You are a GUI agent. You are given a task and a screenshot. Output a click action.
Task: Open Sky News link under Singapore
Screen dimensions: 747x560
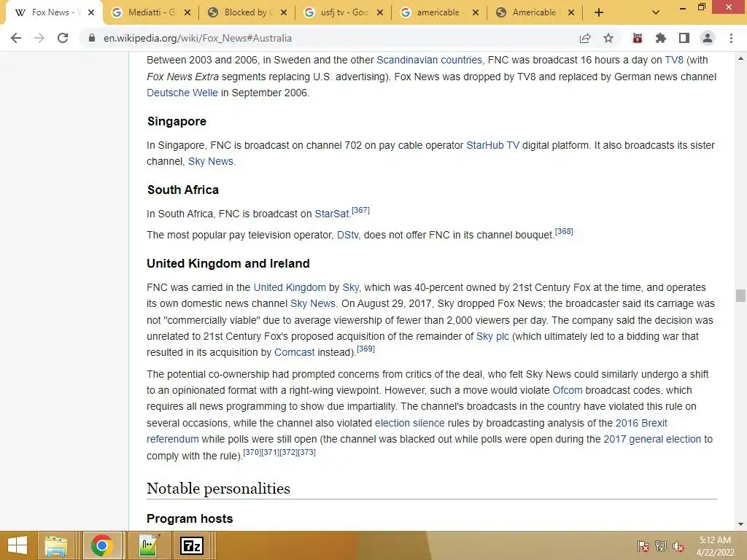pyautogui.click(x=212, y=161)
